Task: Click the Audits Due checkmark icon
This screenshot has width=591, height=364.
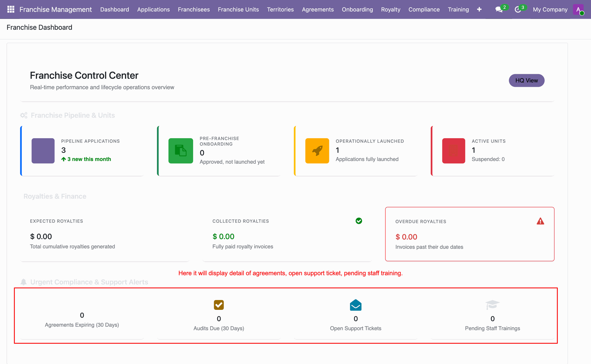Action: (219, 305)
